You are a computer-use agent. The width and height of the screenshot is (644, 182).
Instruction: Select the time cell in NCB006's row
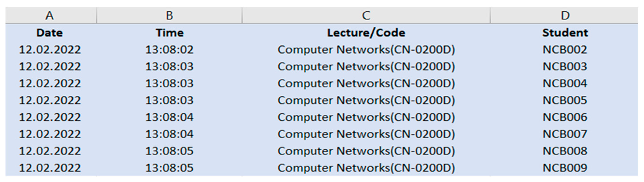[170, 117]
